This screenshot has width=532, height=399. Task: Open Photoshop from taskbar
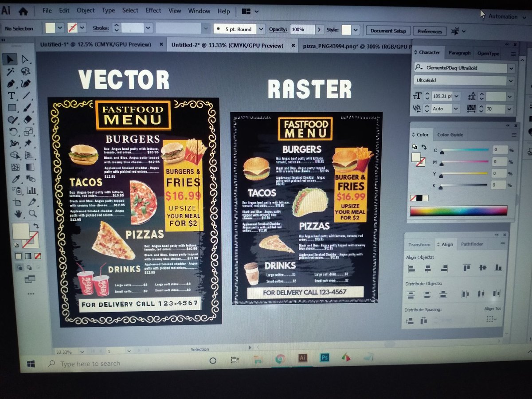(x=324, y=357)
